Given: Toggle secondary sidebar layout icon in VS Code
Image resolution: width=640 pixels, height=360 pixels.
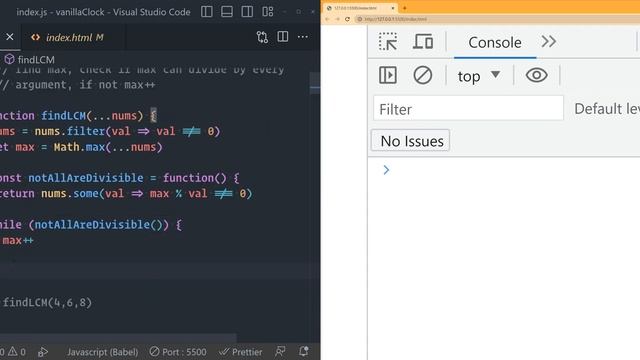Looking at the screenshot, I should (247, 11).
